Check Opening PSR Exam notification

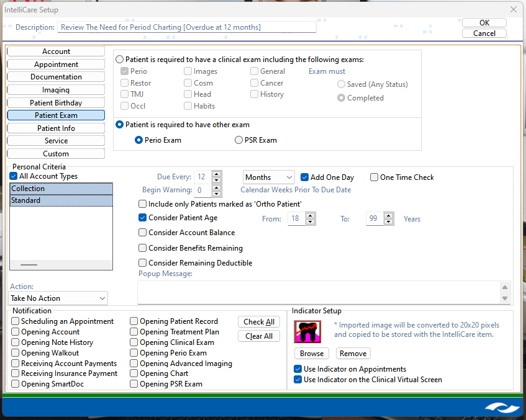134,384
